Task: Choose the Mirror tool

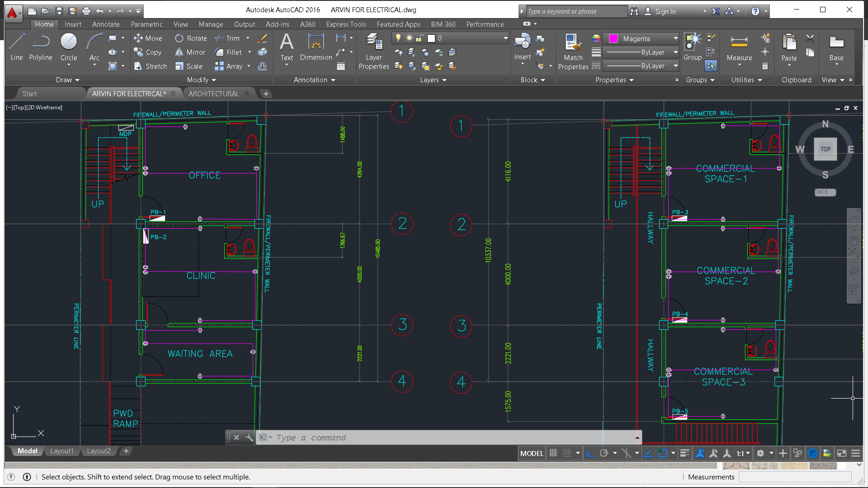Action: pyautogui.click(x=190, y=52)
